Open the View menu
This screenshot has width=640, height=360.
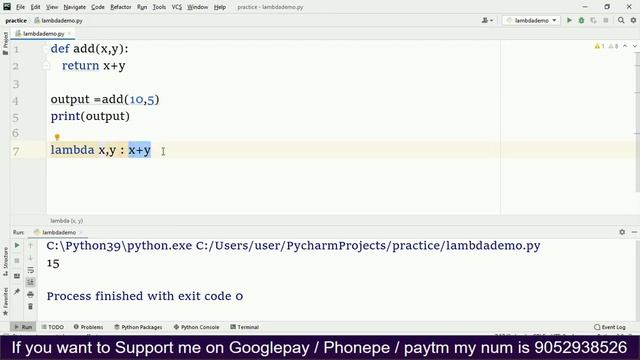pyautogui.click(x=52, y=7)
